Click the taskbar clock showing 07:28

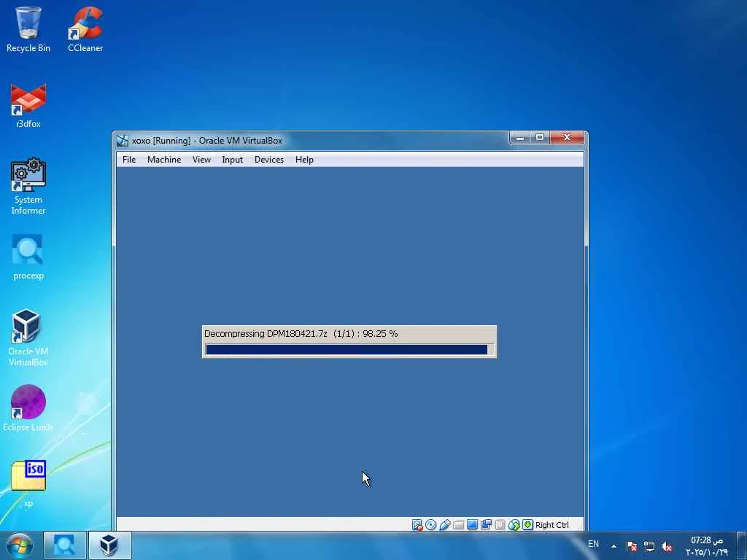point(706,546)
